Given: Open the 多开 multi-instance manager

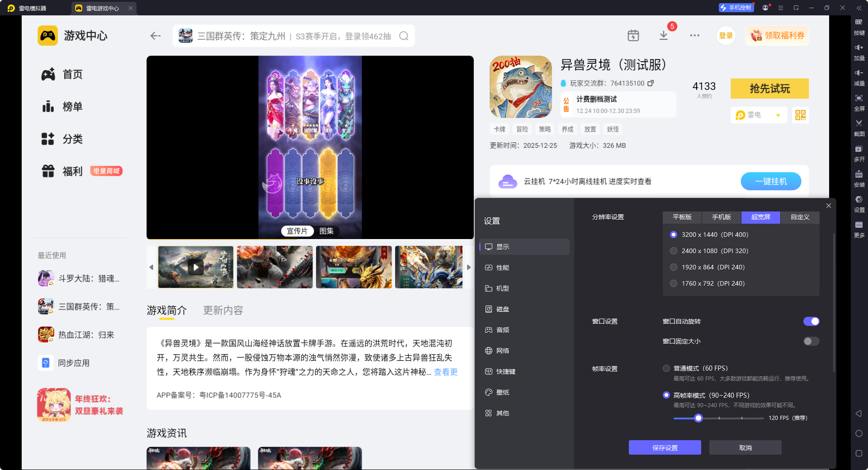Looking at the screenshot, I should coord(859,153).
